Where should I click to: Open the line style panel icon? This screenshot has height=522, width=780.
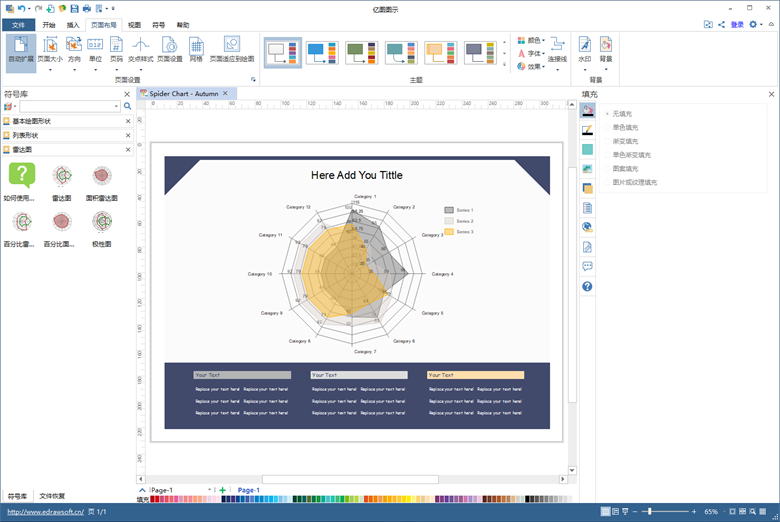[x=587, y=130]
